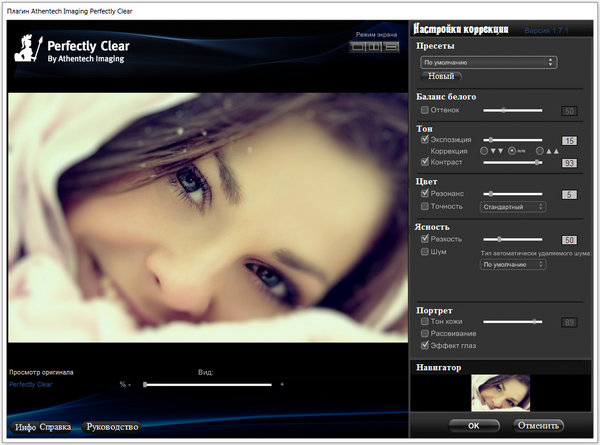
Task: Open the Руководство guide item
Action: [x=112, y=427]
